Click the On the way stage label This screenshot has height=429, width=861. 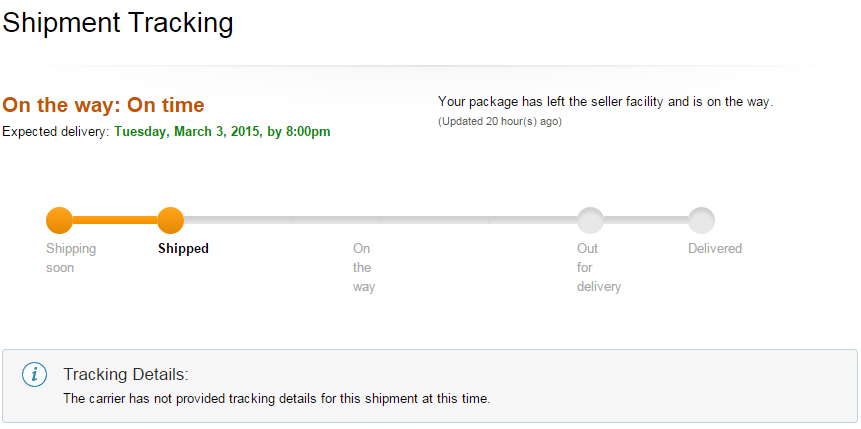pos(364,268)
